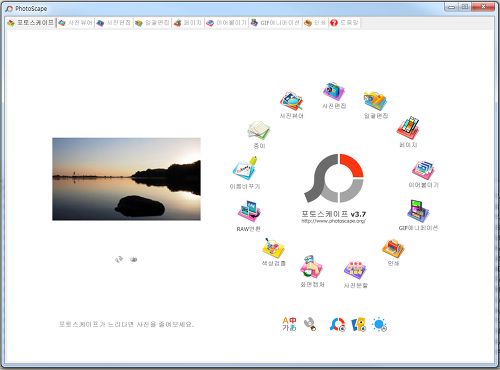Open the RAW변환 converter icon
This screenshot has width=500, height=370.
(249, 212)
